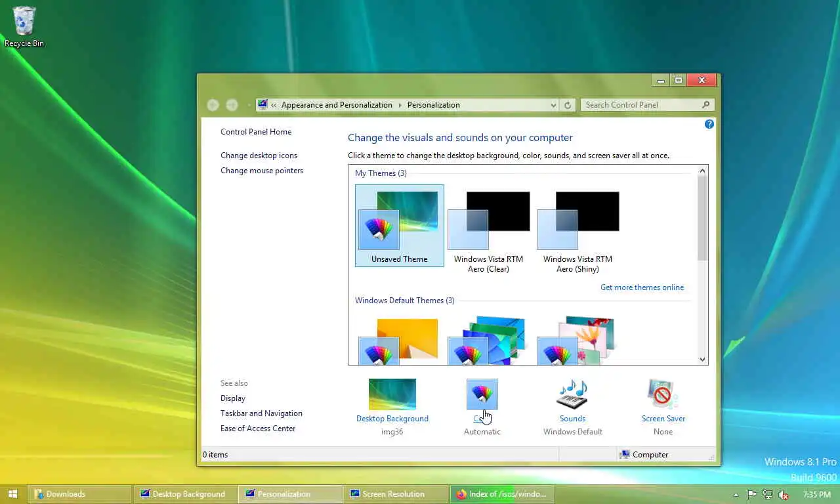This screenshot has height=504, width=840.
Task: Click the Sounds text link
Action: click(x=572, y=419)
